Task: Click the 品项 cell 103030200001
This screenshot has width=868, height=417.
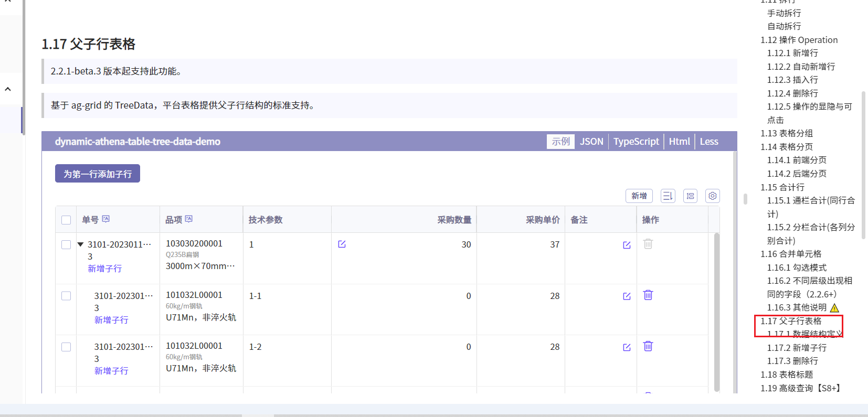Action: [x=202, y=259]
